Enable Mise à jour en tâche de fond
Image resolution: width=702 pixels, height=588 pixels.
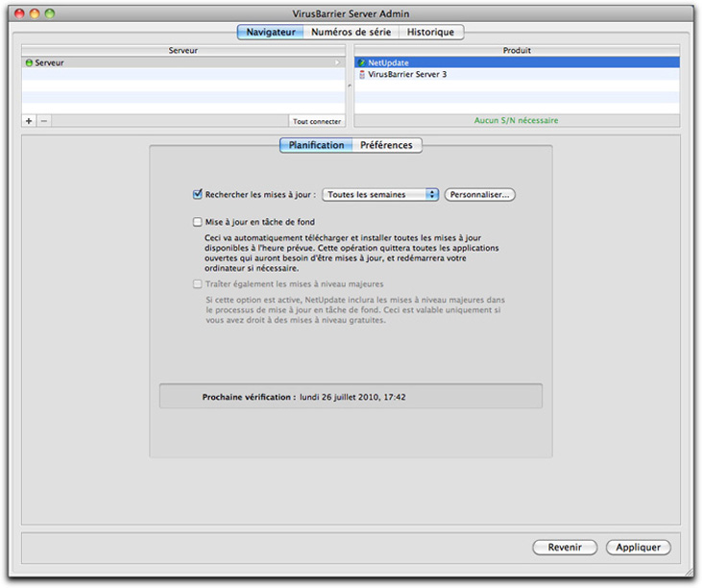pos(198,222)
